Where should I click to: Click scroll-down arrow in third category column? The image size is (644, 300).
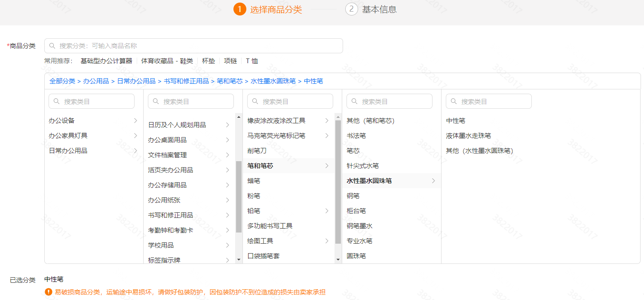click(338, 260)
